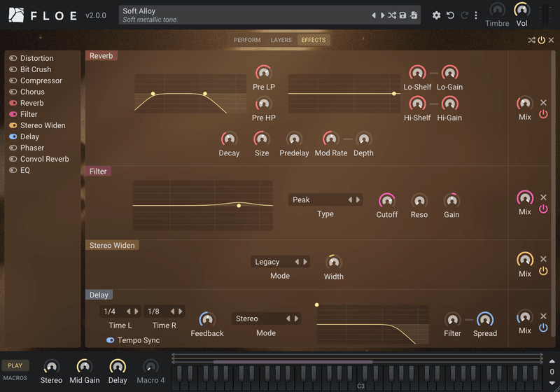Click the Delay Feedback knob
This screenshot has height=392, width=560.
pyautogui.click(x=207, y=319)
